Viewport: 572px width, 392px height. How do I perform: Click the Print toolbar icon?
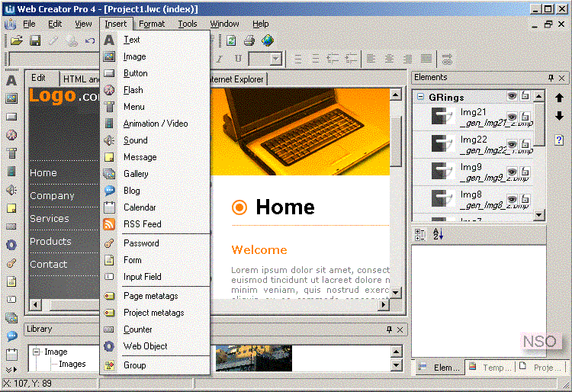249,40
